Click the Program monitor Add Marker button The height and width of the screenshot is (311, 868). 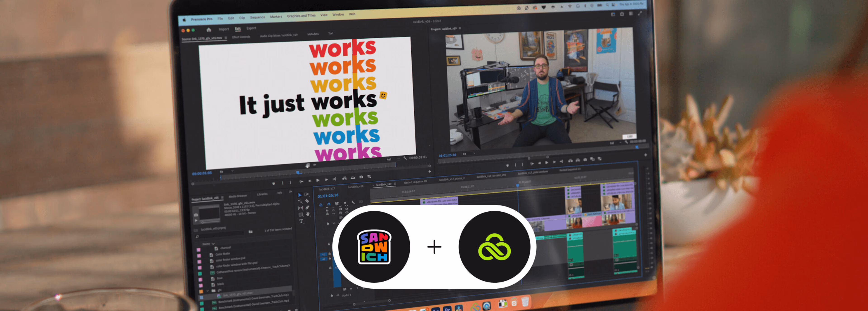click(507, 165)
